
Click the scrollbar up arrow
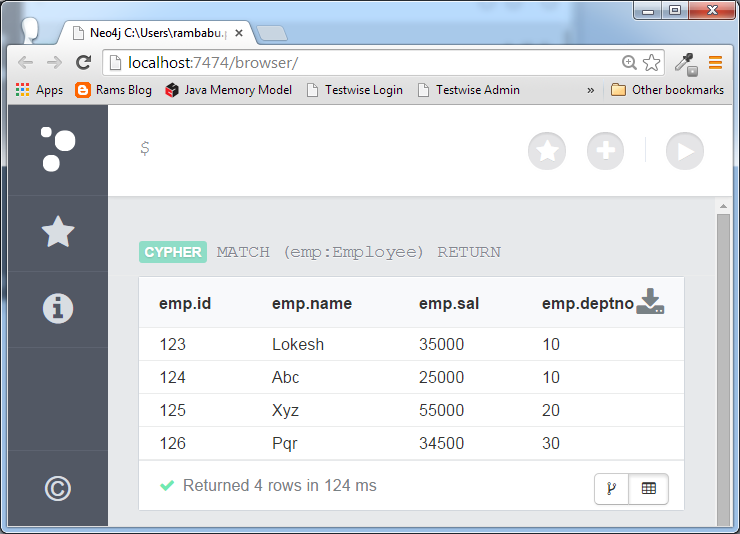tap(723, 206)
